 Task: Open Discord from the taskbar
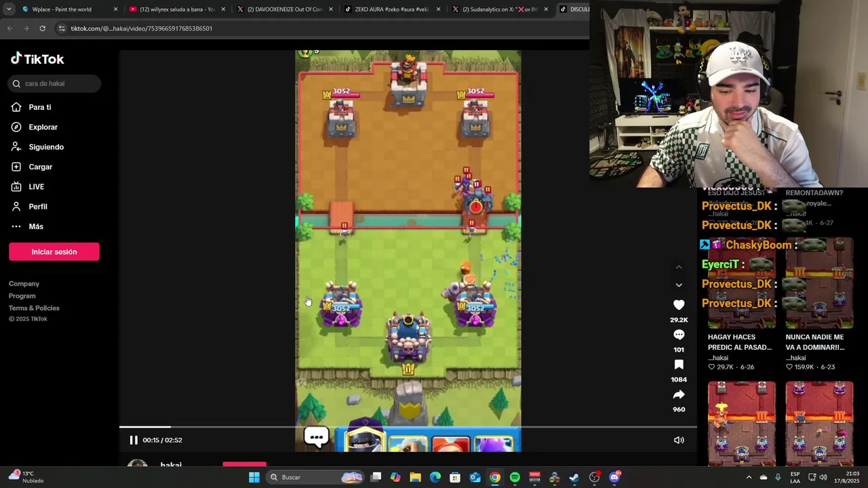[x=614, y=477]
